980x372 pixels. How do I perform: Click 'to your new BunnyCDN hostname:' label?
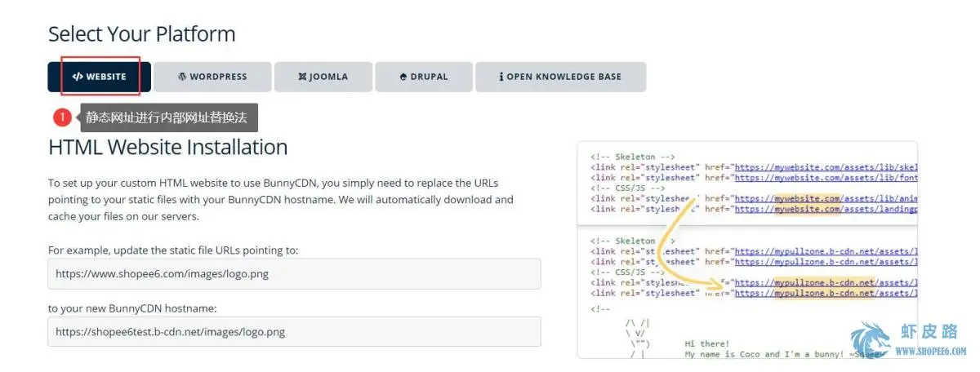tap(131, 308)
